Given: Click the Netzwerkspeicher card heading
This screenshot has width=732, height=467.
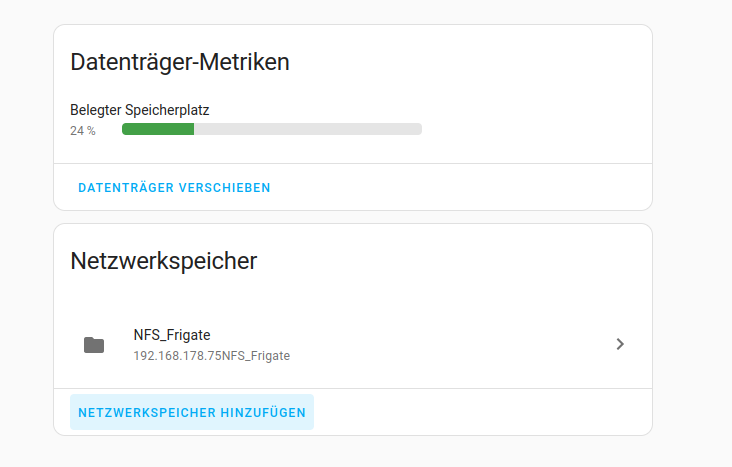Looking at the screenshot, I should click(x=164, y=261).
